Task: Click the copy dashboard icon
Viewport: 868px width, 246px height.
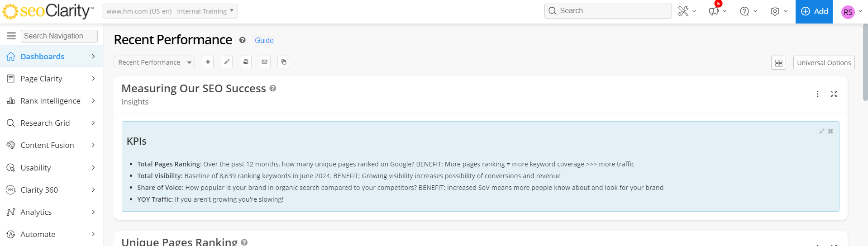Action: [284, 62]
